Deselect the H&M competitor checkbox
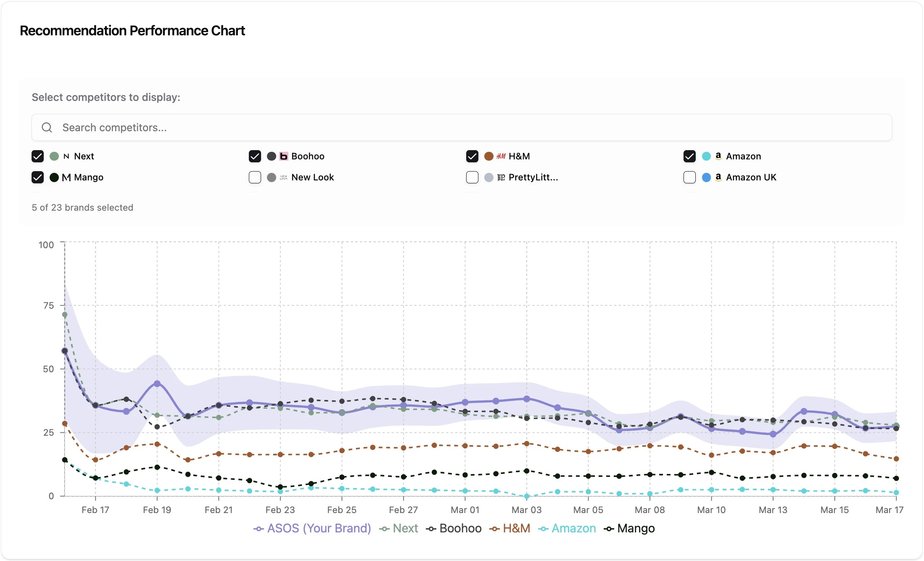 pyautogui.click(x=472, y=156)
